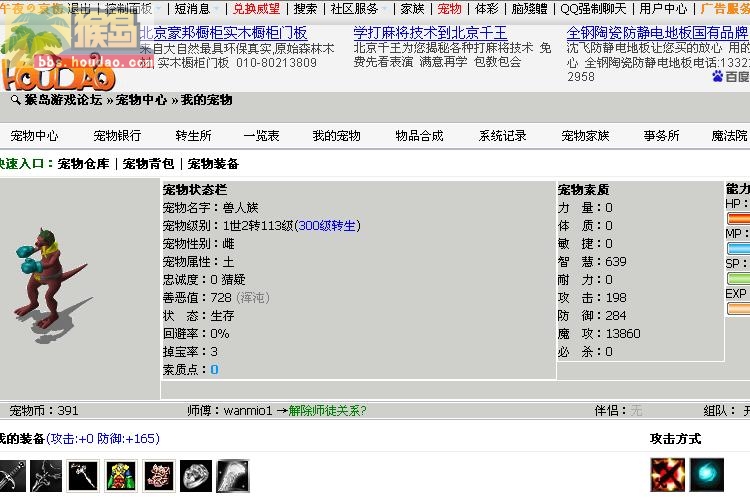Switch to the 物品合成 tab
Image resolution: width=750 pixels, height=502 pixels.
(x=419, y=136)
